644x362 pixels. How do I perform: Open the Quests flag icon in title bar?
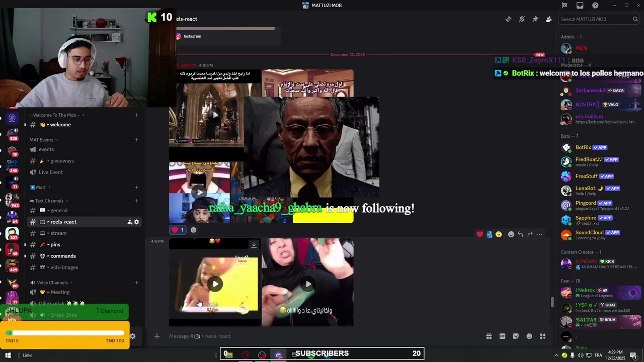point(565,5)
